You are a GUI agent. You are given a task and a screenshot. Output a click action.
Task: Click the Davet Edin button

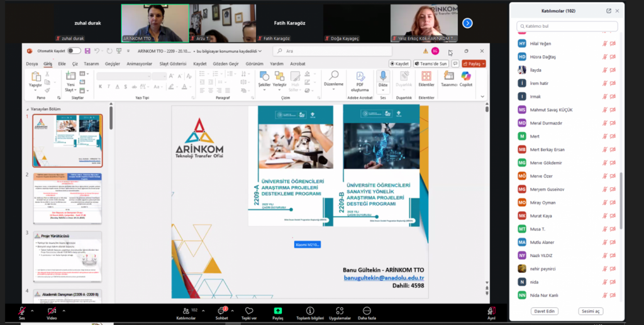click(x=545, y=311)
